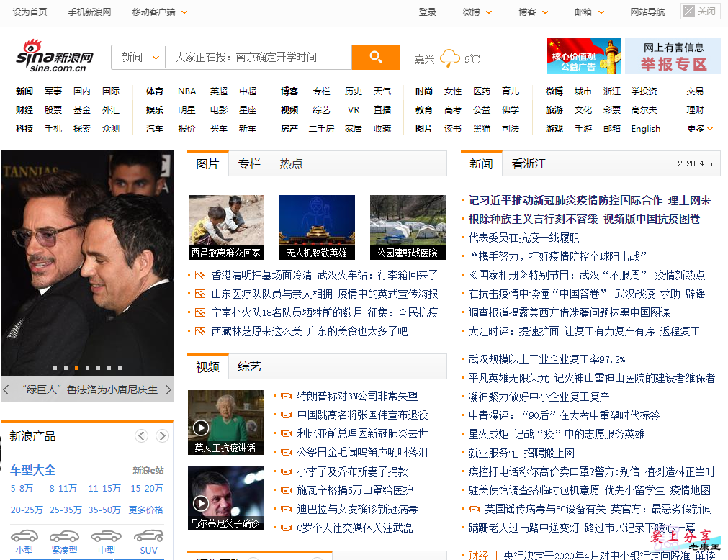Select the 中型 car icon
728x560 pixels.
(x=107, y=536)
